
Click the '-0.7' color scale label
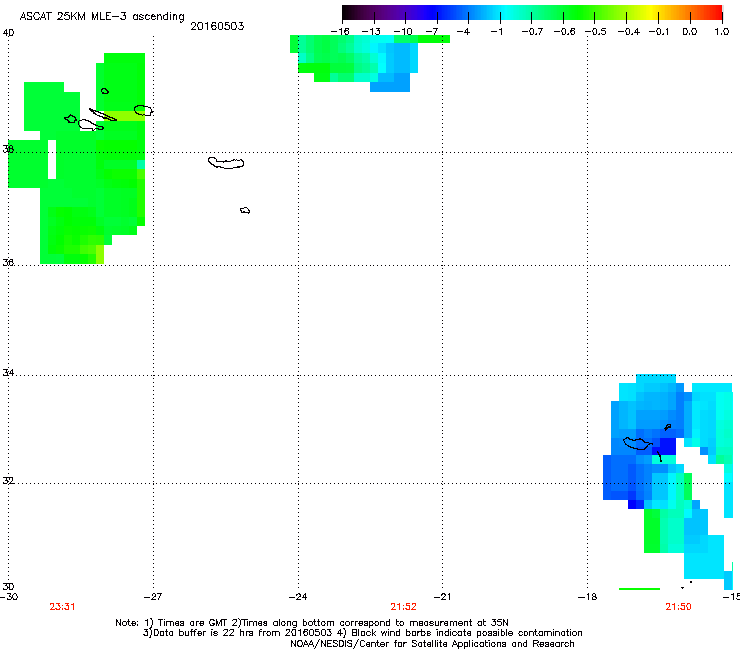pos(532,32)
